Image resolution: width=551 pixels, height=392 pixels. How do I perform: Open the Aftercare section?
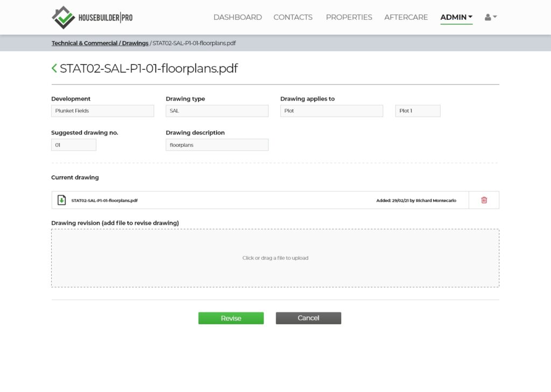(x=406, y=17)
